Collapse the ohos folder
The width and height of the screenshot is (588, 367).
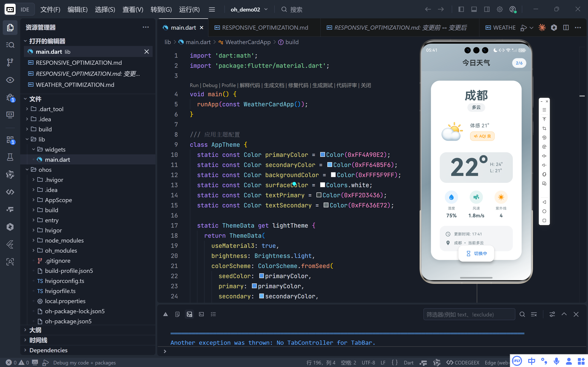pos(45,170)
